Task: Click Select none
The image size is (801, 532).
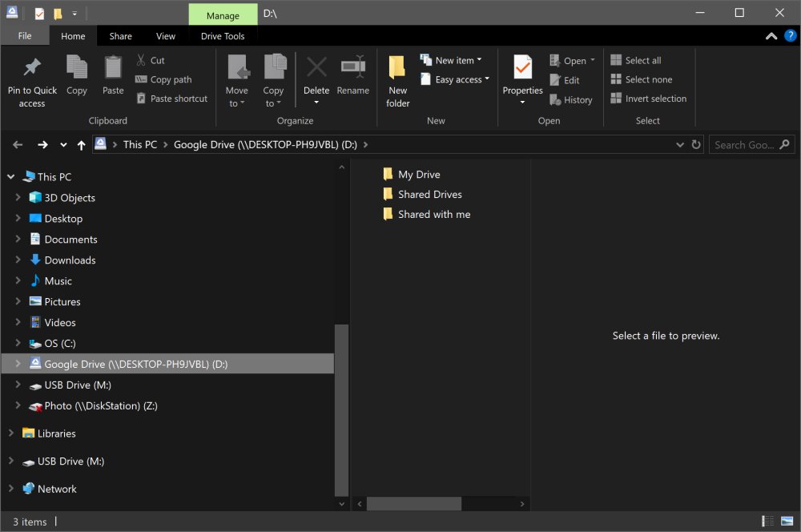Action: click(x=642, y=79)
